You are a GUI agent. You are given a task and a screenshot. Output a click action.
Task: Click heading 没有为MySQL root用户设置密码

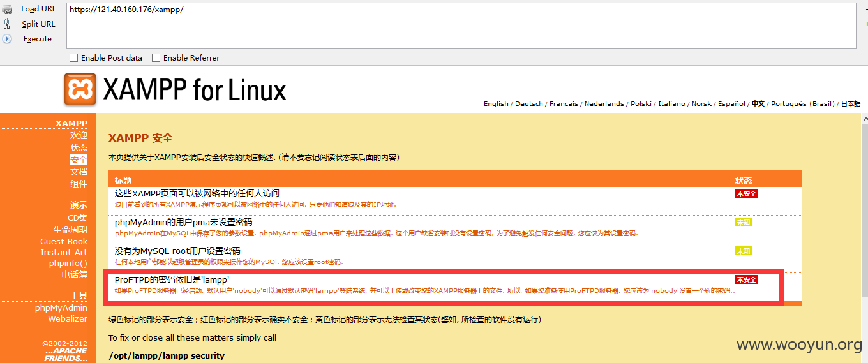pos(177,251)
